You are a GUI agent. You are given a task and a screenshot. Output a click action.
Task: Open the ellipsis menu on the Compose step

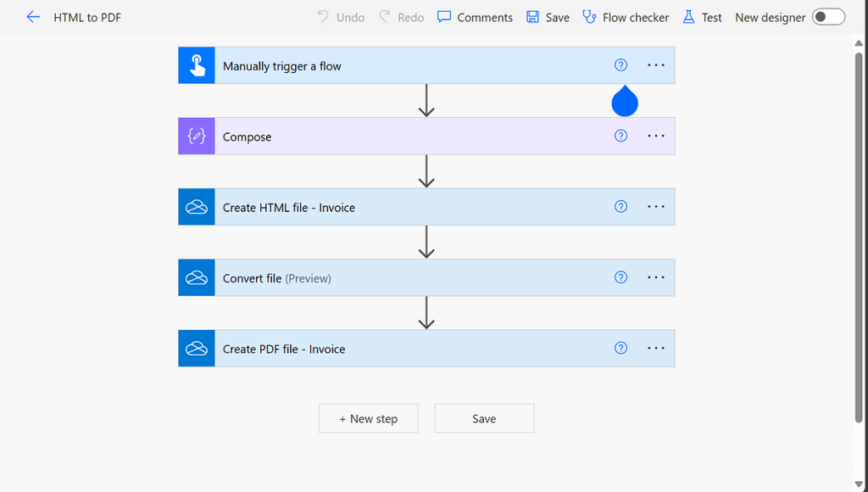click(655, 136)
